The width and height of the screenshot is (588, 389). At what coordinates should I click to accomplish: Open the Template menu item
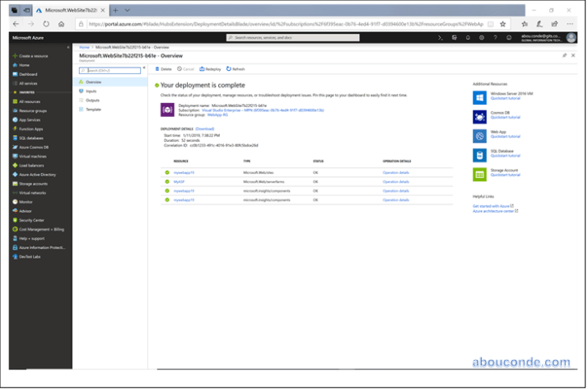point(93,109)
